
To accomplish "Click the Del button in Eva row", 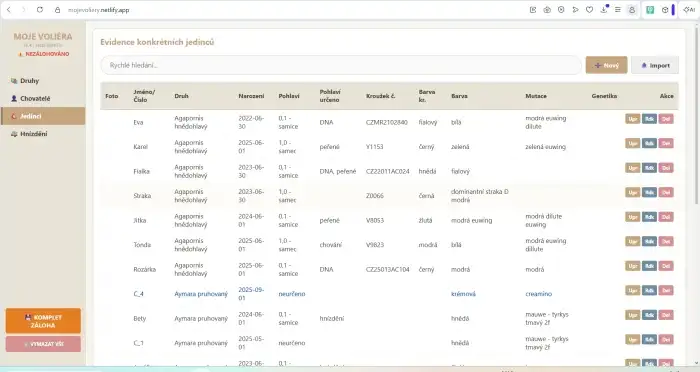I will 666,119.
